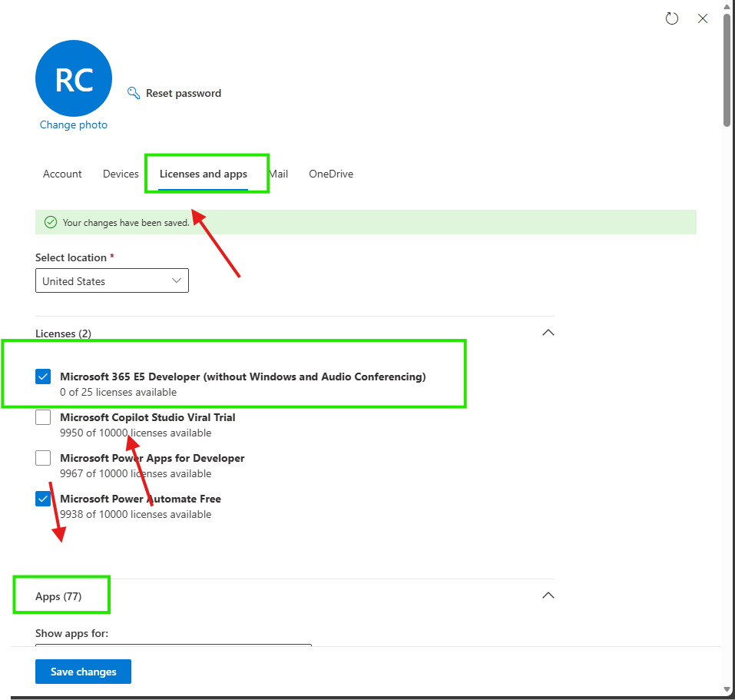
Task: Click the scrollbar down arrow
Action: coord(727,690)
